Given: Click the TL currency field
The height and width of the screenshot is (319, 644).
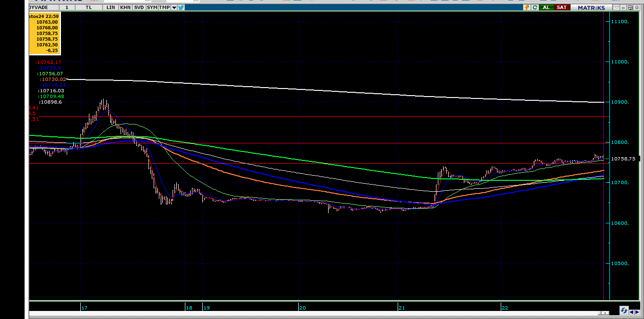Looking at the screenshot, I should coord(89,8).
